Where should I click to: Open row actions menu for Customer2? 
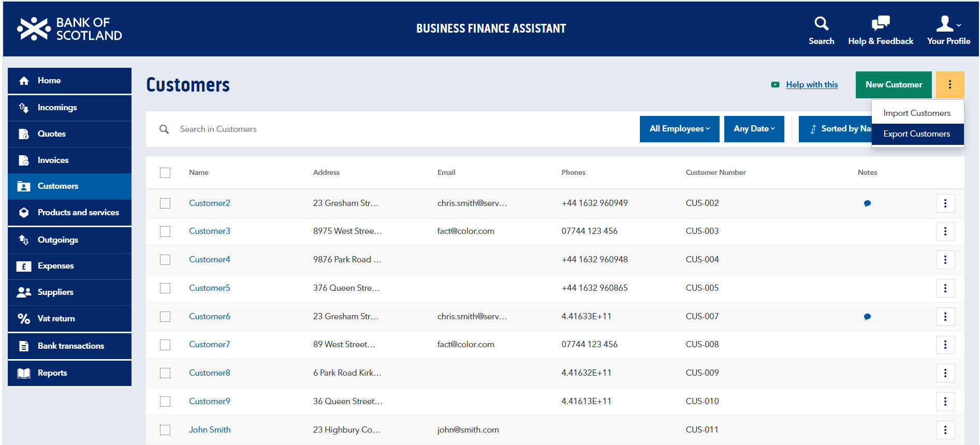click(x=945, y=203)
